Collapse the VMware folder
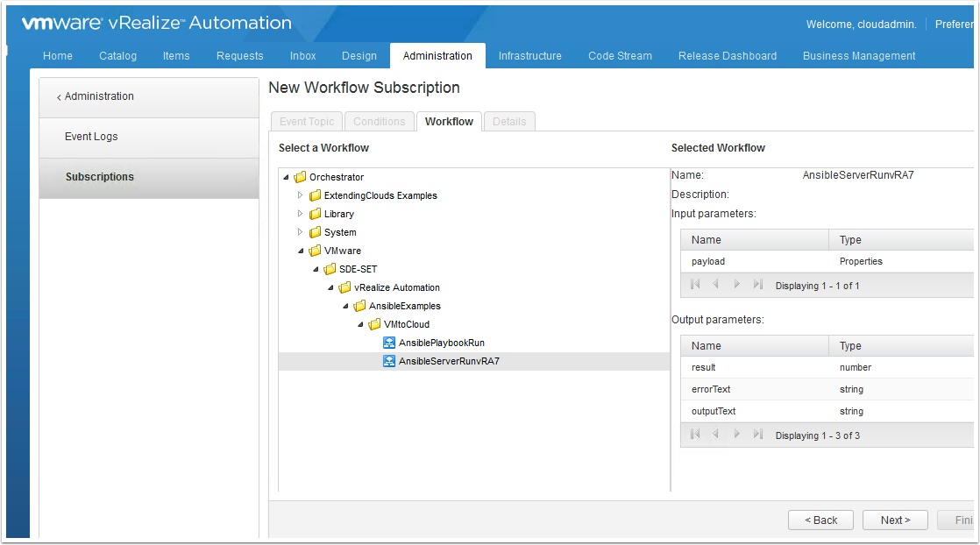 [302, 251]
